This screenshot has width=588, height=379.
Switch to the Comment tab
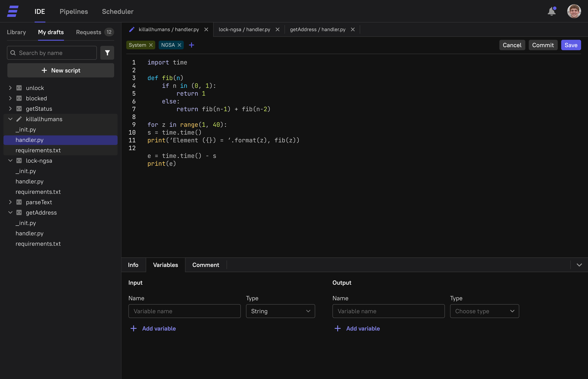tap(206, 265)
